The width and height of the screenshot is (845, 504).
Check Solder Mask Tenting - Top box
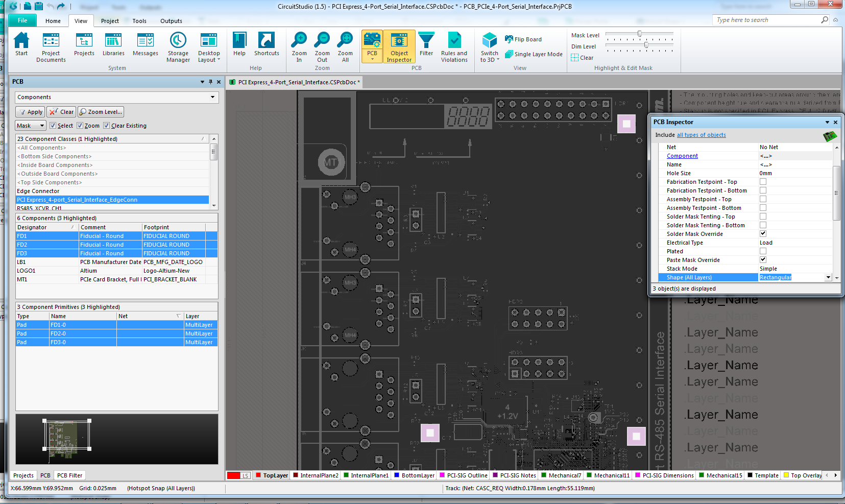coord(763,217)
